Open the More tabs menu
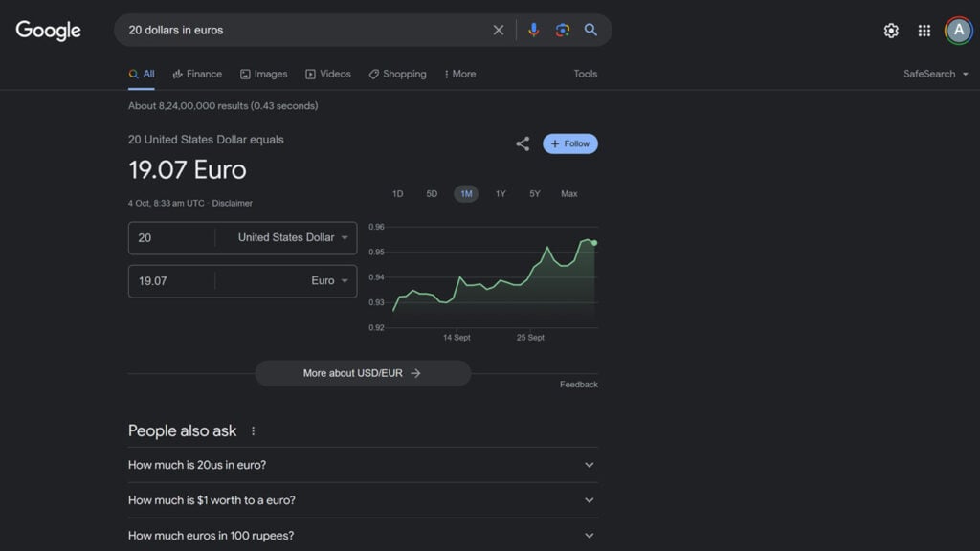 (460, 74)
